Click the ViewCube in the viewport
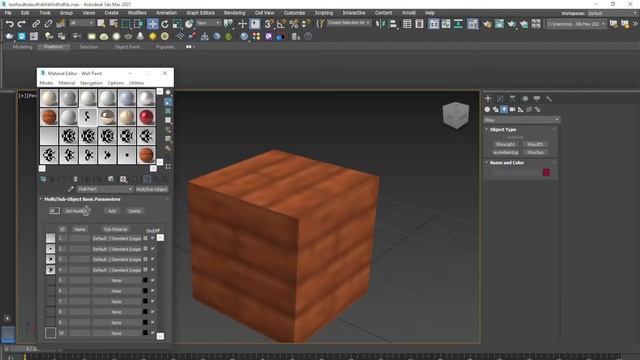 coord(456,115)
